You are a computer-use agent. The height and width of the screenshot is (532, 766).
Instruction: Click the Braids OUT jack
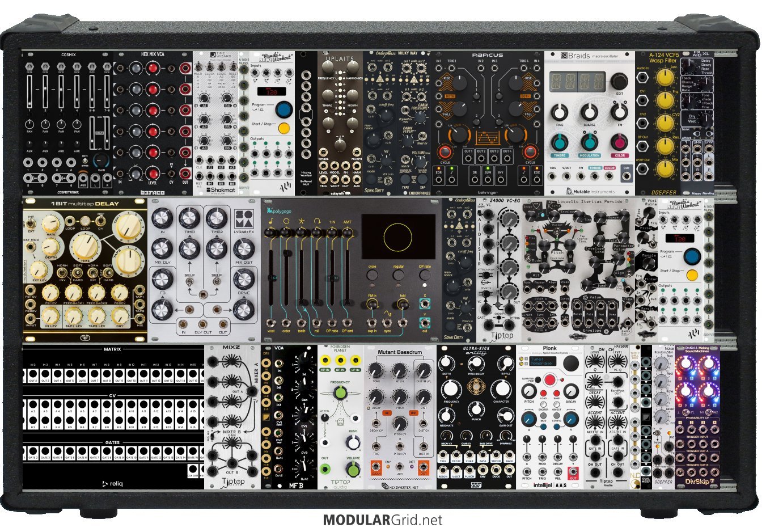click(627, 176)
